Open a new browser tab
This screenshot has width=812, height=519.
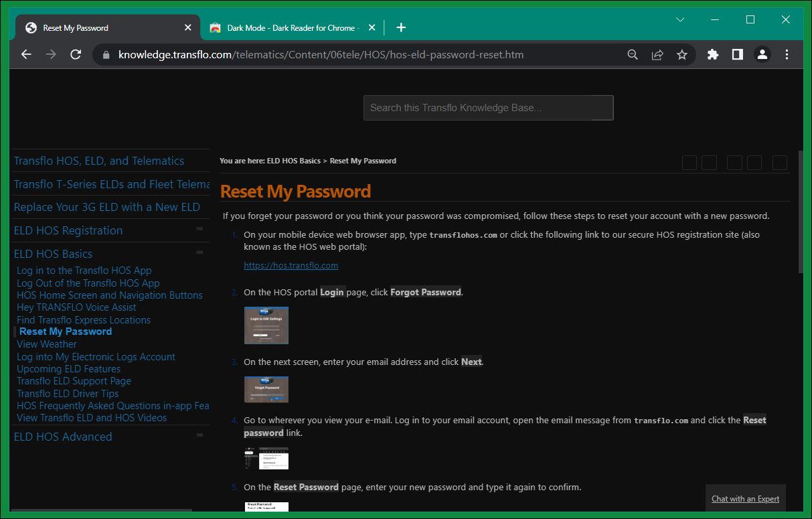[x=401, y=27]
